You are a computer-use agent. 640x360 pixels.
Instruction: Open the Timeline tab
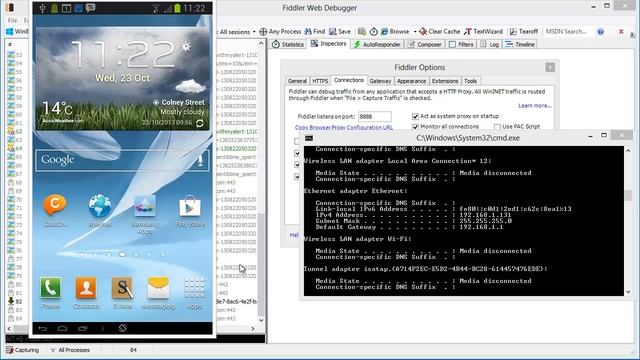520,44
